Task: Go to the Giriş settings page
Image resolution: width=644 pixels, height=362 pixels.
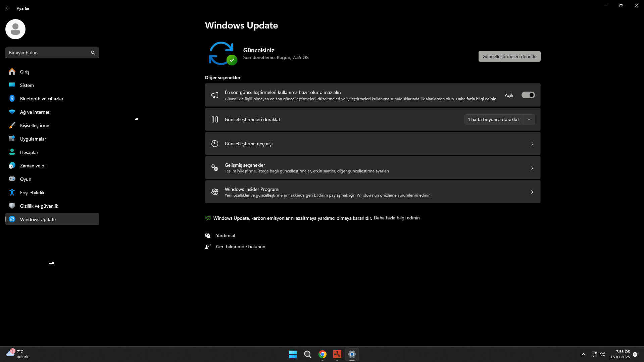Action: pyautogui.click(x=52, y=72)
